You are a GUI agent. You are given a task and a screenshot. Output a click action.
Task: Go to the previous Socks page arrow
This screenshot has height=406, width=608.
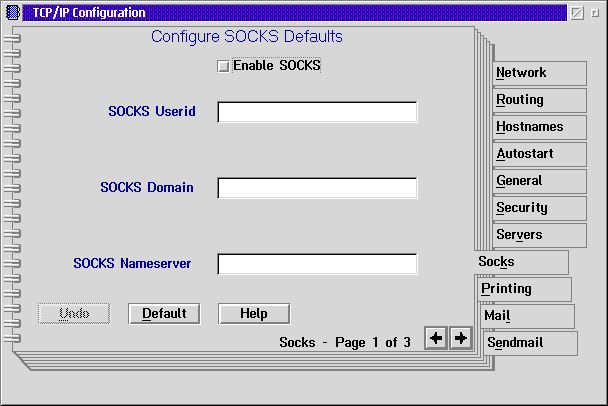click(435, 338)
